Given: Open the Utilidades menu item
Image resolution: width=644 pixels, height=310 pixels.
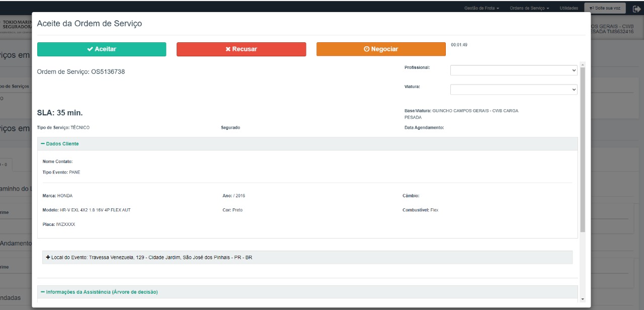Looking at the screenshot, I should [x=569, y=8].
